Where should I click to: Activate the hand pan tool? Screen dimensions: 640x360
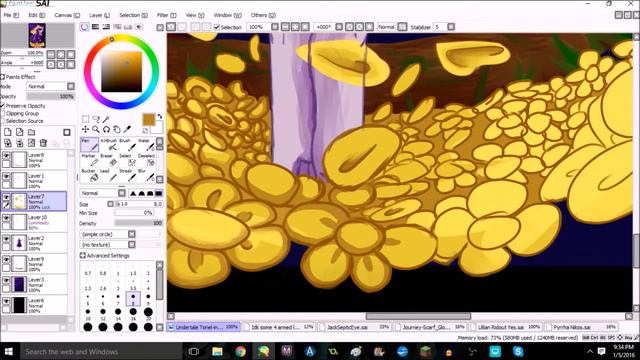(117, 129)
